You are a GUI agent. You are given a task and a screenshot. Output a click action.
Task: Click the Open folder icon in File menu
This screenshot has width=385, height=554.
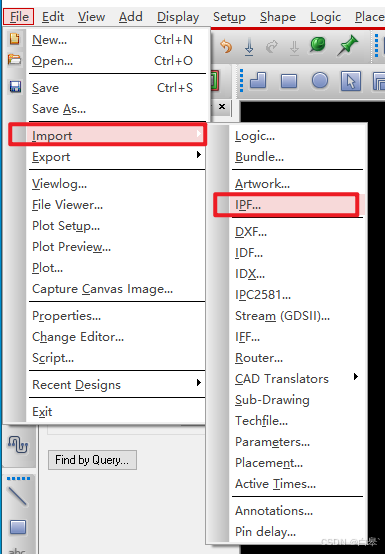pyautogui.click(x=14, y=59)
